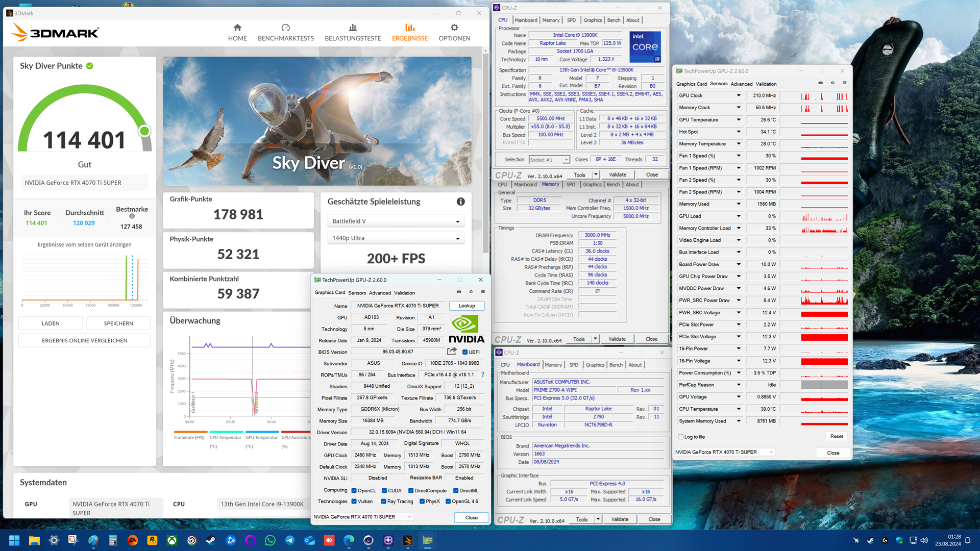The height and width of the screenshot is (551, 980).
Task: Toggle DirectCompute checkbox in GPU-Z
Action: tap(411, 491)
